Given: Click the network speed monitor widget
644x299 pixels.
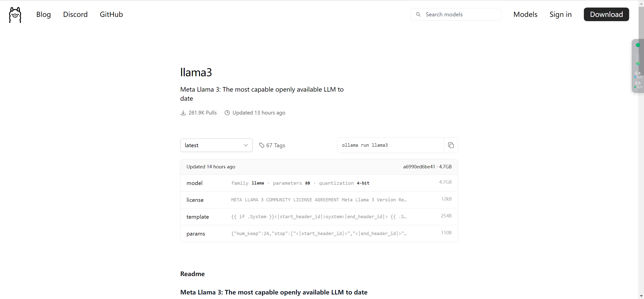Looking at the screenshot, I should [x=638, y=66].
